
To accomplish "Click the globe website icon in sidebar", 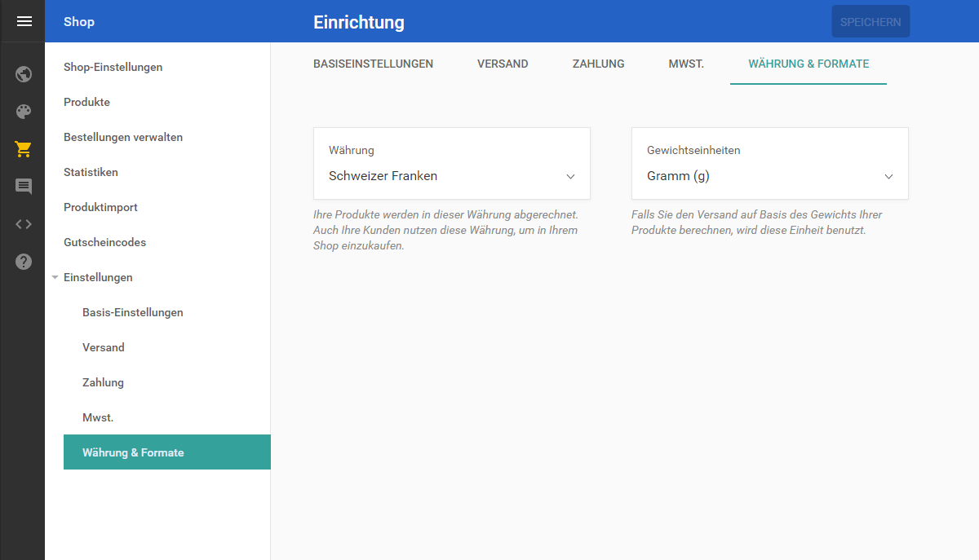I will (24, 74).
